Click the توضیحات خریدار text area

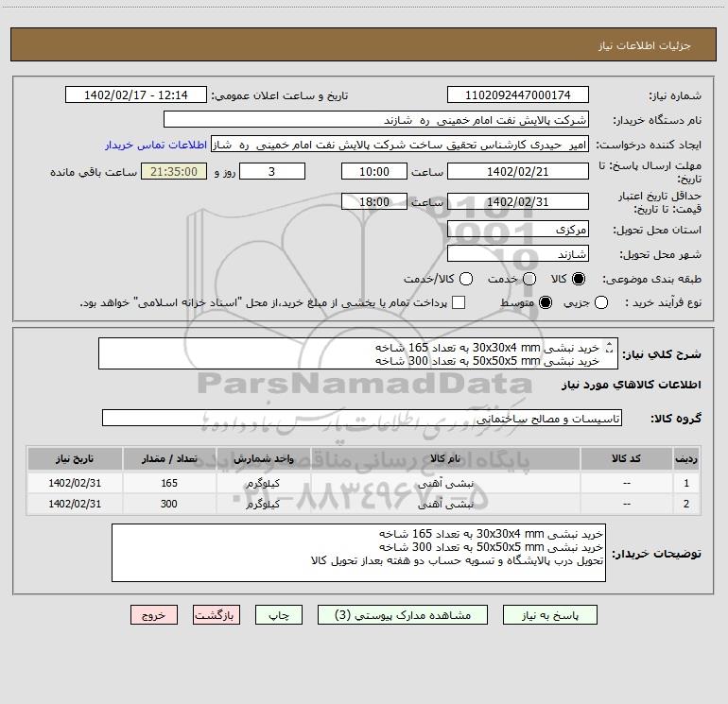tap(358, 553)
